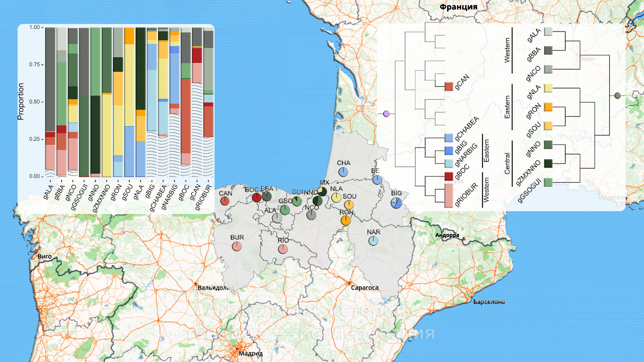This screenshot has width=644, height=362.
Task: Select the NNO dark green map marker
Action: pyautogui.click(x=317, y=200)
